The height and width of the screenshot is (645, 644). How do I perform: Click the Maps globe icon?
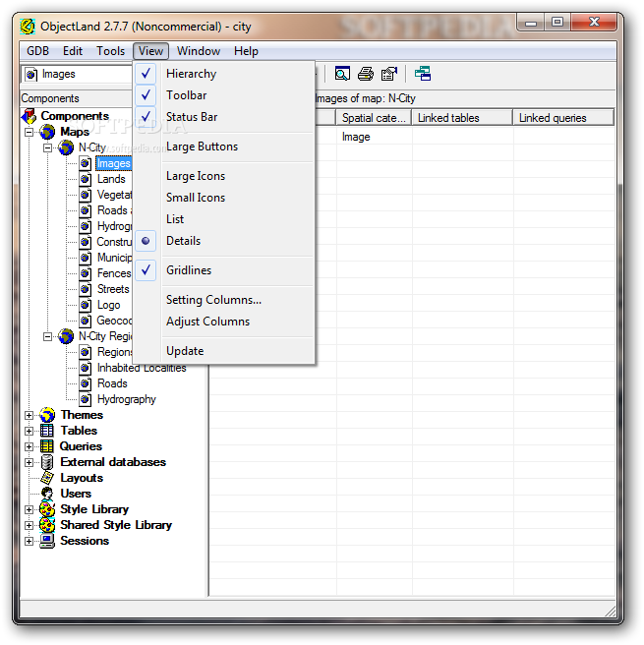[47, 132]
